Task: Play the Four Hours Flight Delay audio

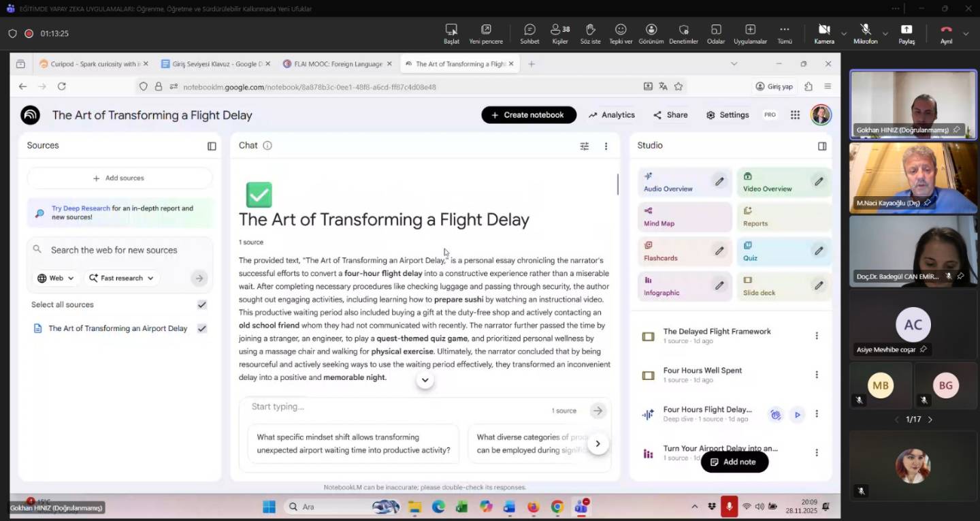Action: 797,415
